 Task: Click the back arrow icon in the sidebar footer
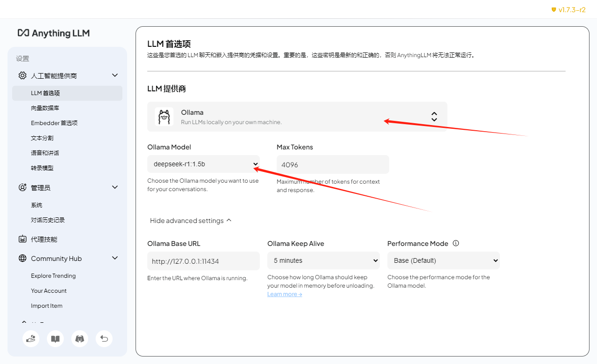coord(104,339)
